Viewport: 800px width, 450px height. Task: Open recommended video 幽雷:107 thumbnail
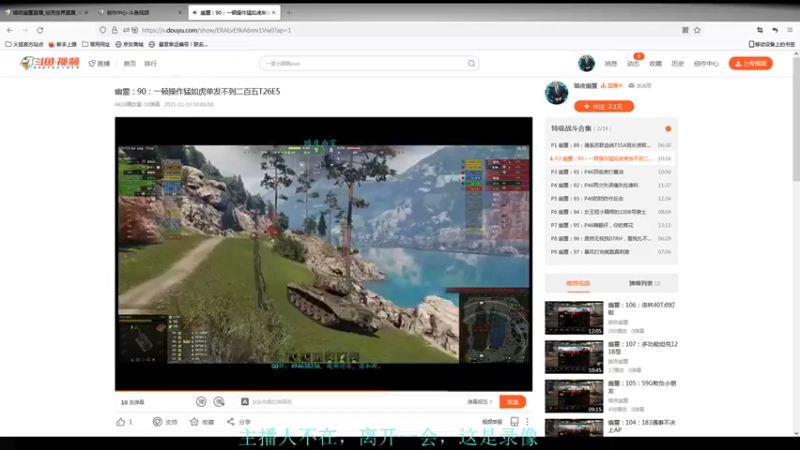(574, 357)
